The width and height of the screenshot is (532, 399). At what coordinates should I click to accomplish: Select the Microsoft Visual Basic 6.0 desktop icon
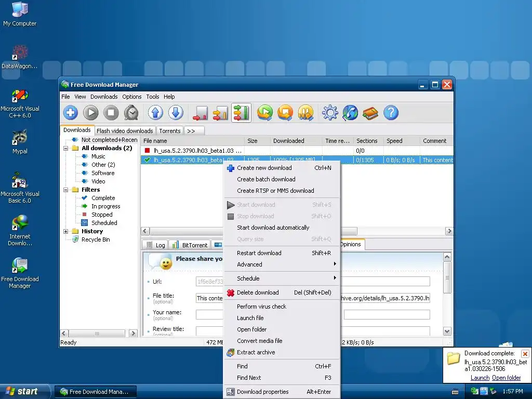click(x=20, y=188)
